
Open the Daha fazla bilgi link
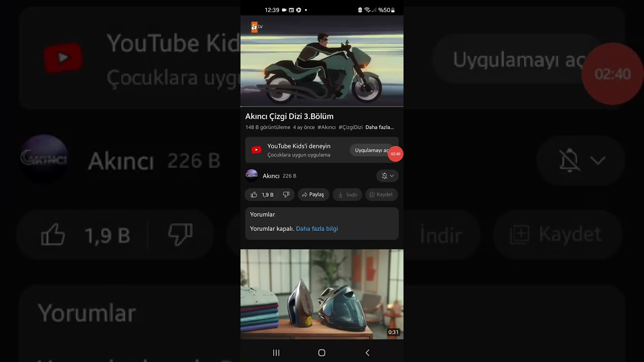click(317, 229)
